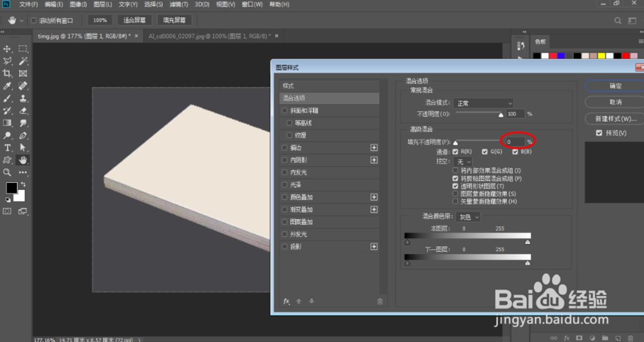Add another 描边 effect with plus button

pos(374,147)
